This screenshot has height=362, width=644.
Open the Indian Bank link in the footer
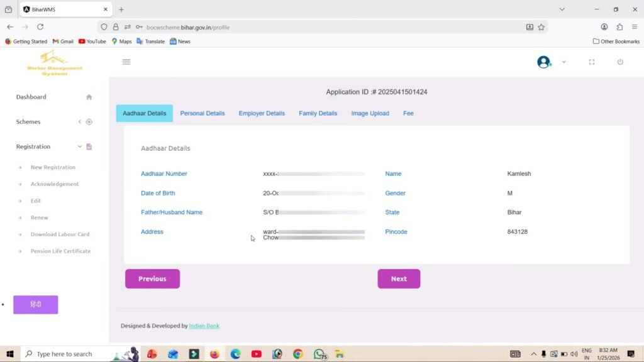coord(204,326)
